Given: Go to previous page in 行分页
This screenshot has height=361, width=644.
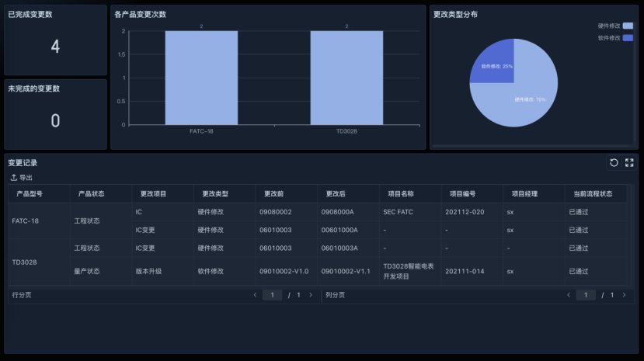Looking at the screenshot, I should point(255,295).
